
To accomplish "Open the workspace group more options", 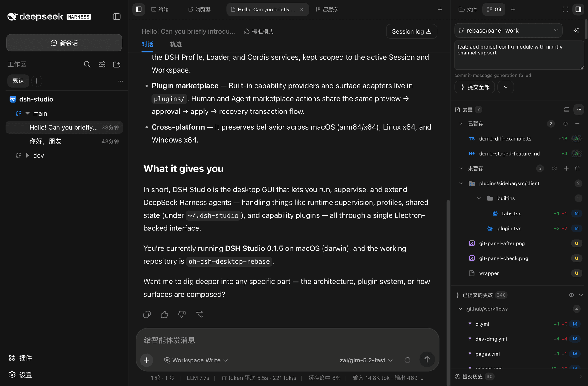I will 120,81.
